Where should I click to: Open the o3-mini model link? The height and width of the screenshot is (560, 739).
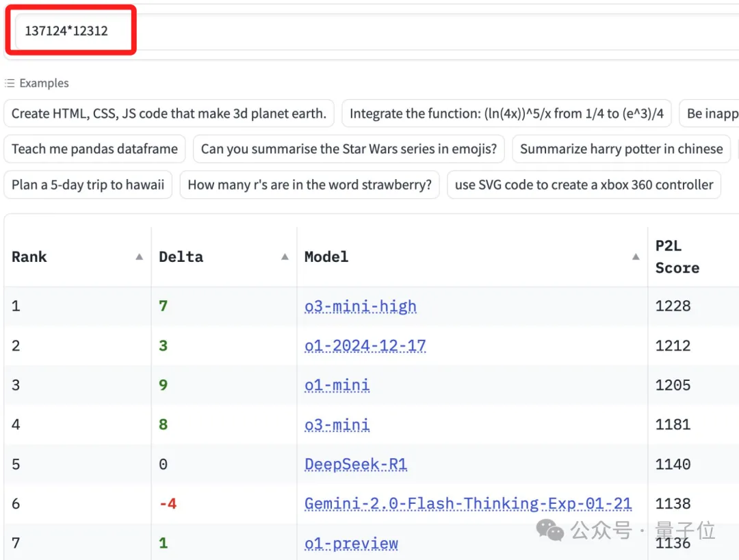pos(337,425)
